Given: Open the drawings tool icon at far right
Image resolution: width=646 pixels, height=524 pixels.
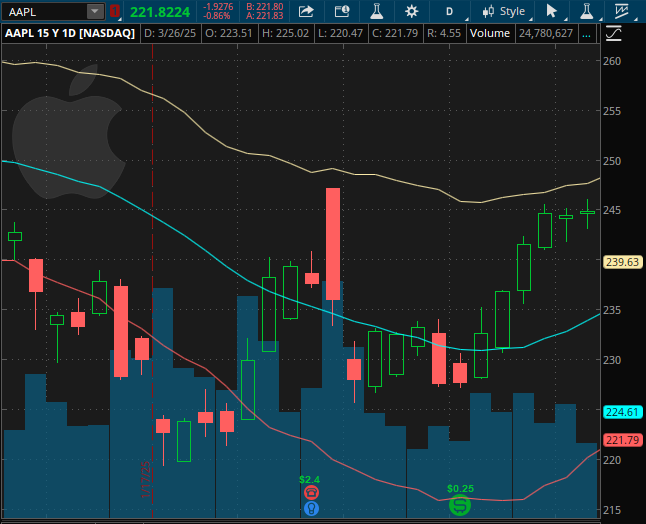Looking at the screenshot, I should 622,11.
